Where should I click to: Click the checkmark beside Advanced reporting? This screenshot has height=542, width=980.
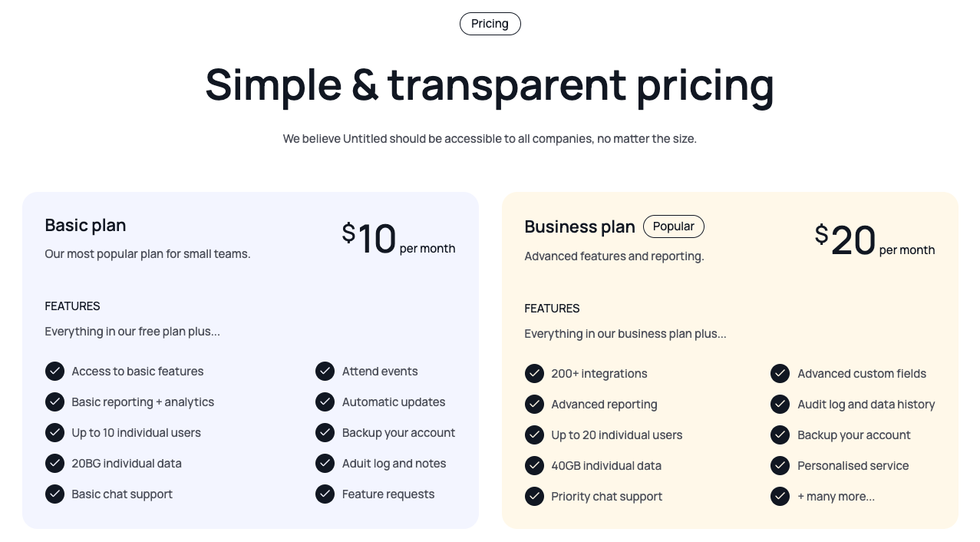coord(534,404)
